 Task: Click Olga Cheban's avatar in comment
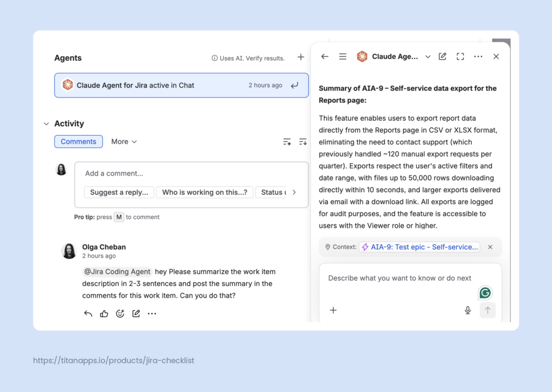pyautogui.click(x=69, y=251)
